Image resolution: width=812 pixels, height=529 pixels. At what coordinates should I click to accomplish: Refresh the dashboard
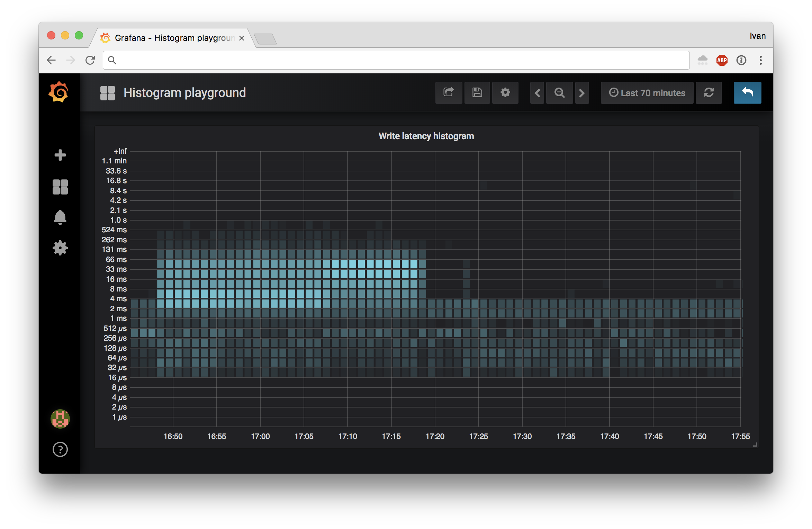(x=709, y=93)
